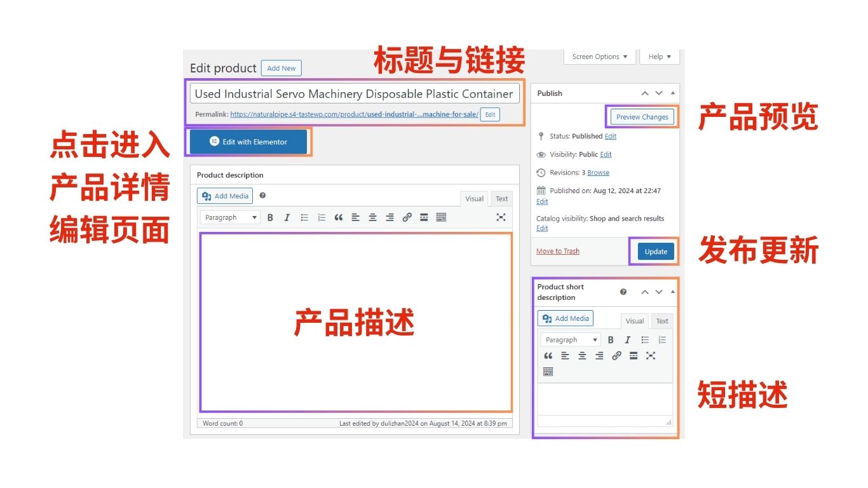Switch Product description editor to Text tab

click(501, 199)
